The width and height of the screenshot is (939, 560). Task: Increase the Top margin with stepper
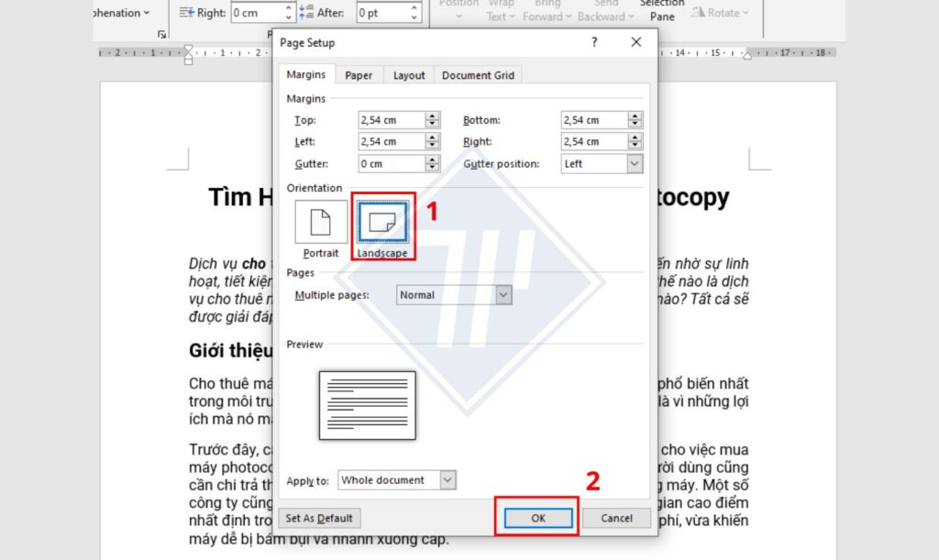[x=433, y=115]
